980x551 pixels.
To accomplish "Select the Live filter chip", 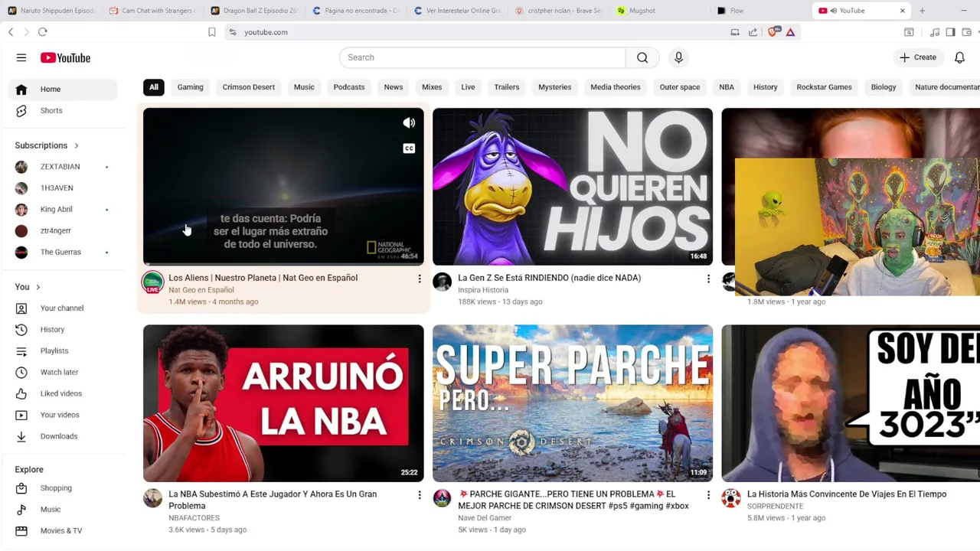I will (468, 87).
